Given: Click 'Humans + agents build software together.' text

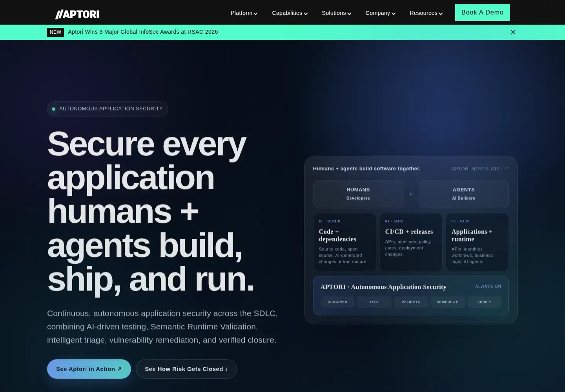Looking at the screenshot, I should (x=366, y=169).
